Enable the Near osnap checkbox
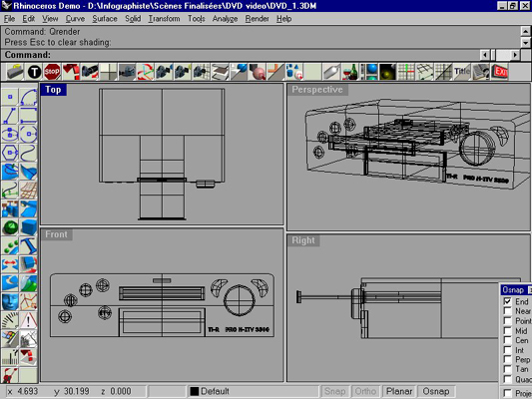This screenshot has height=399, width=532. tap(508, 311)
